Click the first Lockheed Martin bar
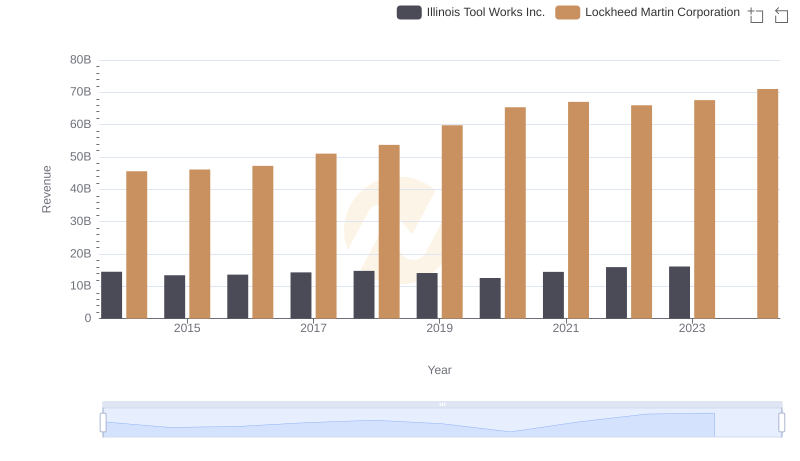 tap(137, 245)
